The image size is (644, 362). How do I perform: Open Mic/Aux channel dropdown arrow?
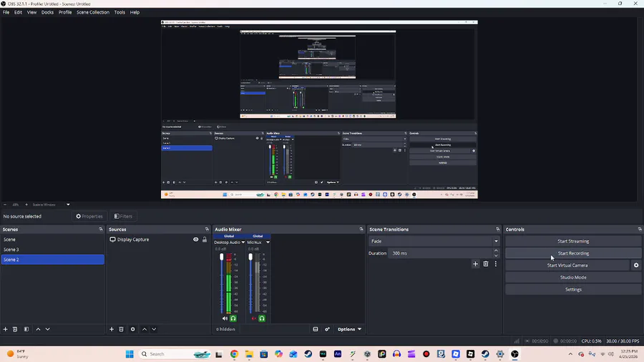click(x=268, y=242)
